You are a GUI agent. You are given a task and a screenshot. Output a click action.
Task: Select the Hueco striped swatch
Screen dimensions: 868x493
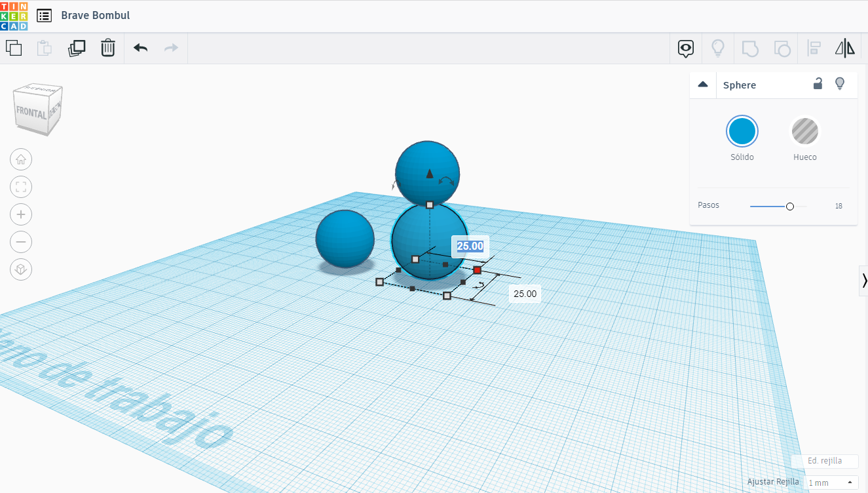pyautogui.click(x=804, y=131)
